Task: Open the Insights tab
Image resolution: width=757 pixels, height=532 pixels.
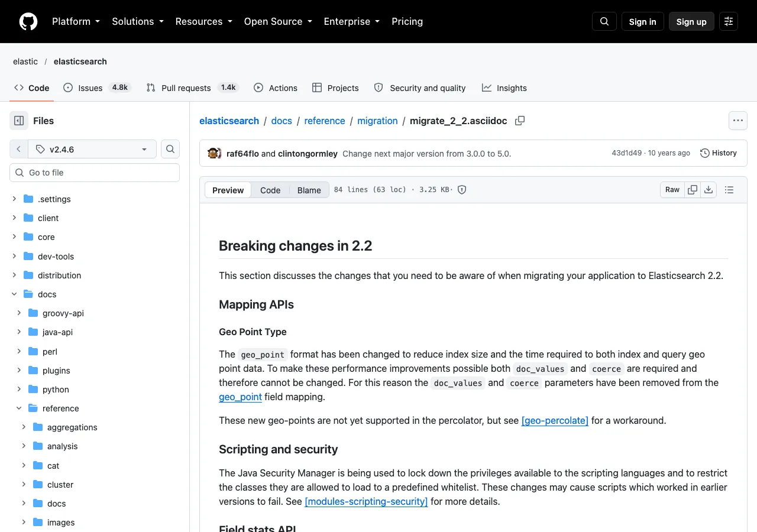Action: [x=504, y=87]
